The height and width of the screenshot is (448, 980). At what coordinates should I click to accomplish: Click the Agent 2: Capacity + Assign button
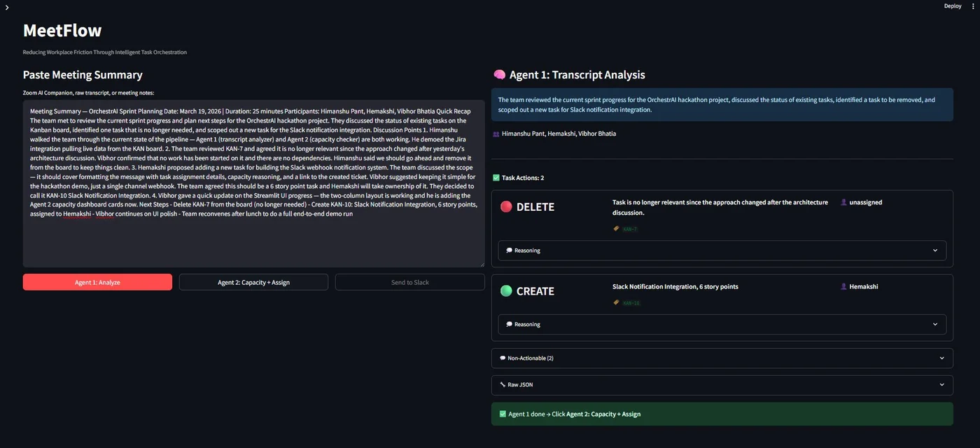pyautogui.click(x=254, y=281)
